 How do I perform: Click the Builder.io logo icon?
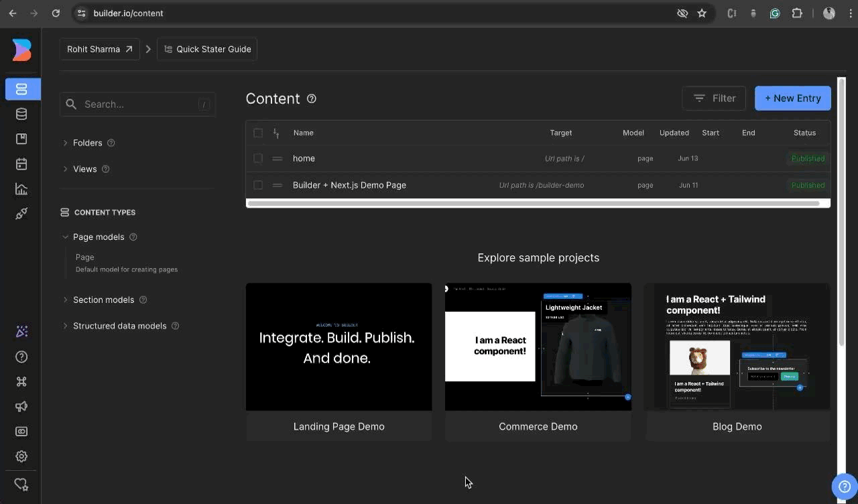click(21, 50)
